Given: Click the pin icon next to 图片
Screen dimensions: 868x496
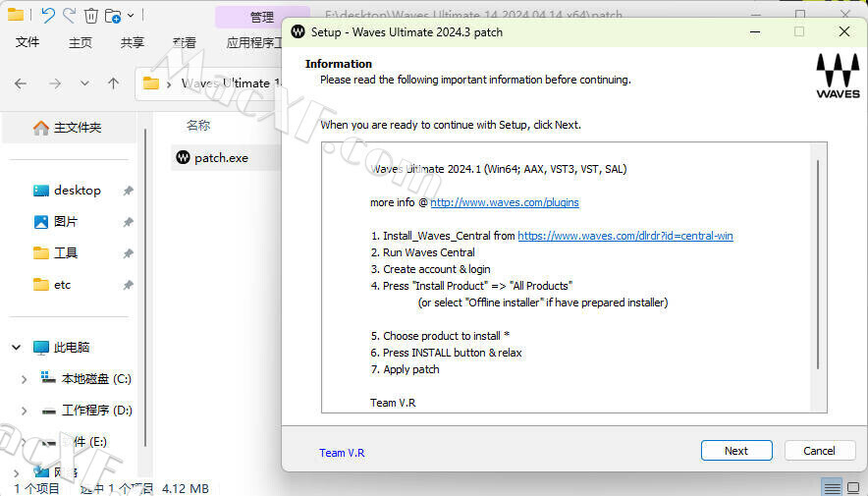Looking at the screenshot, I should coord(128,223).
